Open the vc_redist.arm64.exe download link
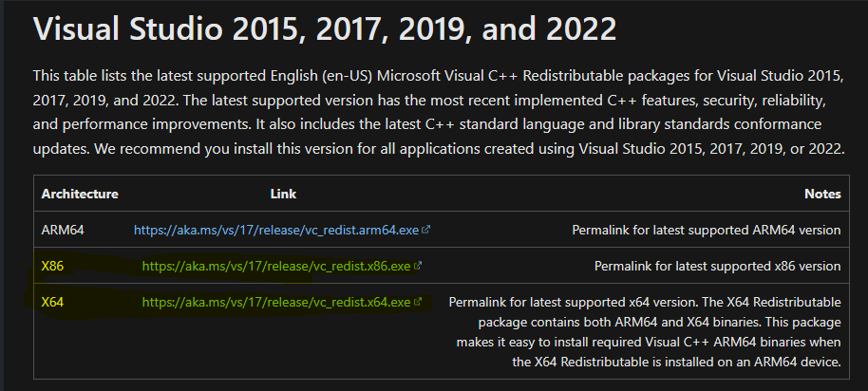This screenshot has width=868, height=391. tap(276, 230)
